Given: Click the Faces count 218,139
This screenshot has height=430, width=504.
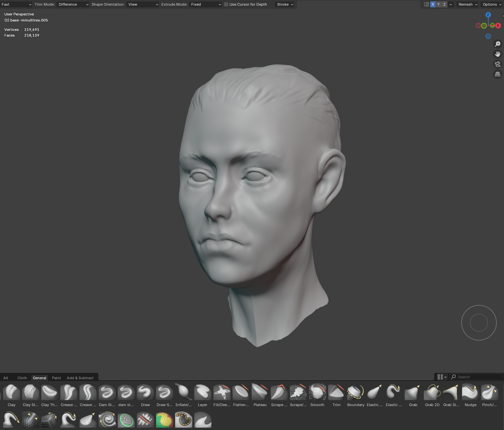Looking at the screenshot, I should coord(32,35).
